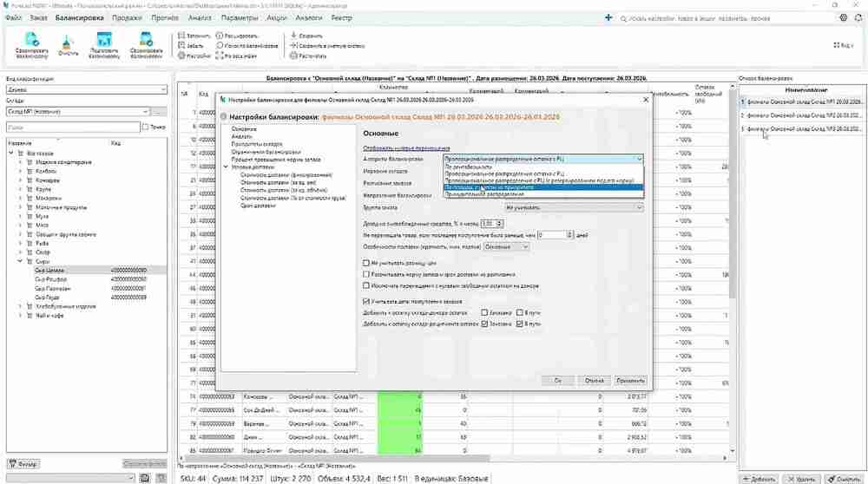868x484 pixels.
Task: Click Сохранить в учетную систему in the ribbon
Action: (x=328, y=46)
